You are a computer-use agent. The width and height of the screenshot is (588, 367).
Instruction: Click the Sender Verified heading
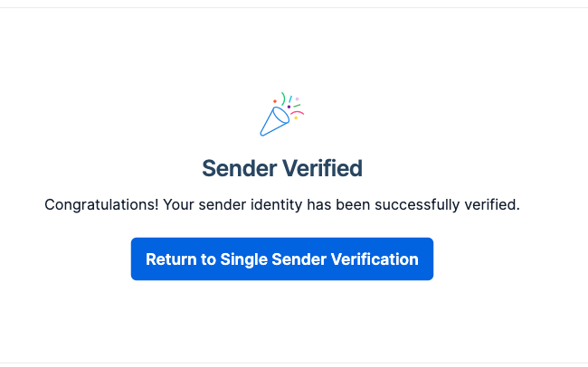coord(281,168)
